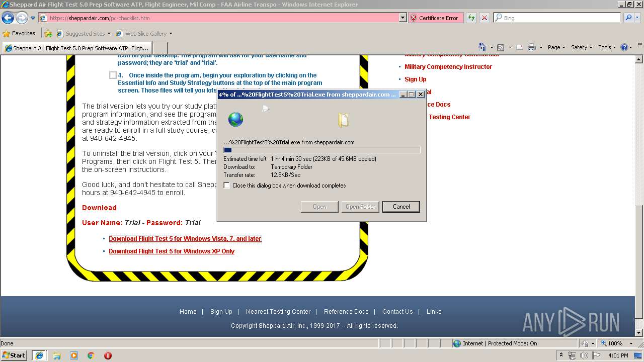
Task: Enable Close this dialog box when download completes
Action: click(x=227, y=186)
